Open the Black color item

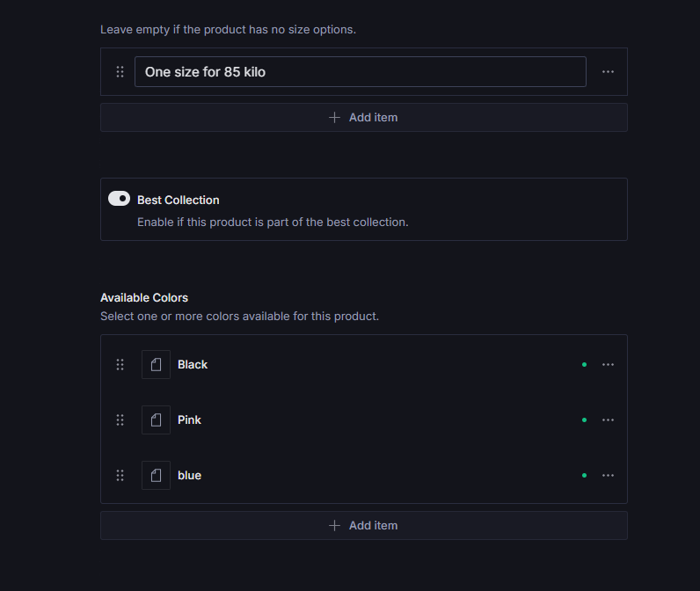click(x=193, y=365)
